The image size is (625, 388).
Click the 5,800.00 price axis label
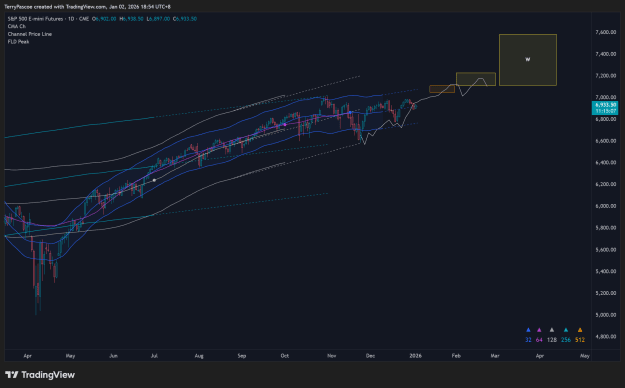click(605, 228)
